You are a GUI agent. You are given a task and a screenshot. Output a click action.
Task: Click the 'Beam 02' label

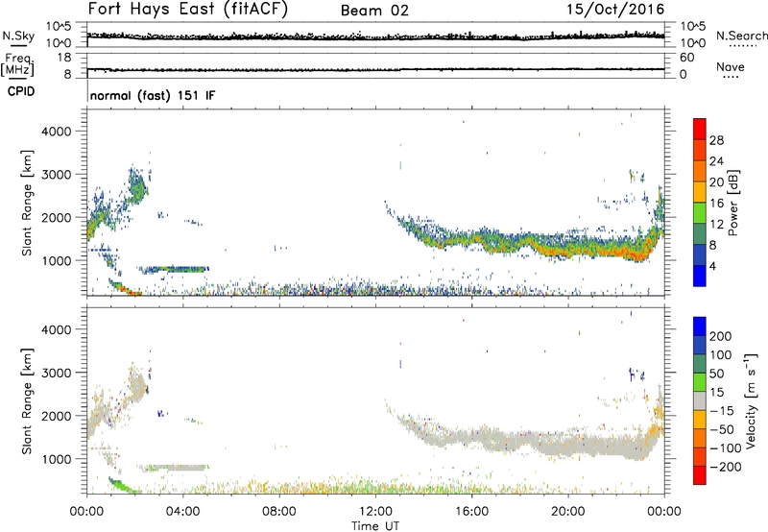pos(374,11)
